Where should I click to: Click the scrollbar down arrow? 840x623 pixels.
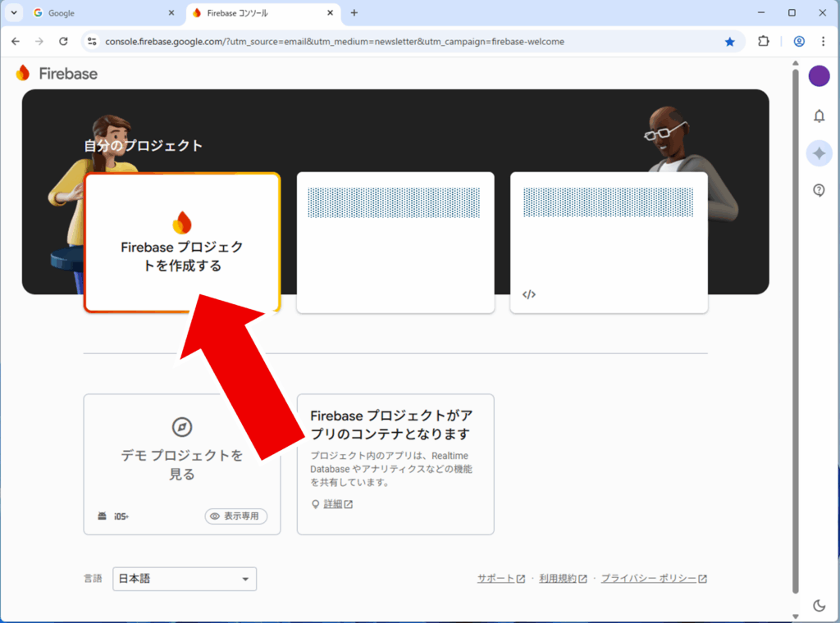[796, 616]
